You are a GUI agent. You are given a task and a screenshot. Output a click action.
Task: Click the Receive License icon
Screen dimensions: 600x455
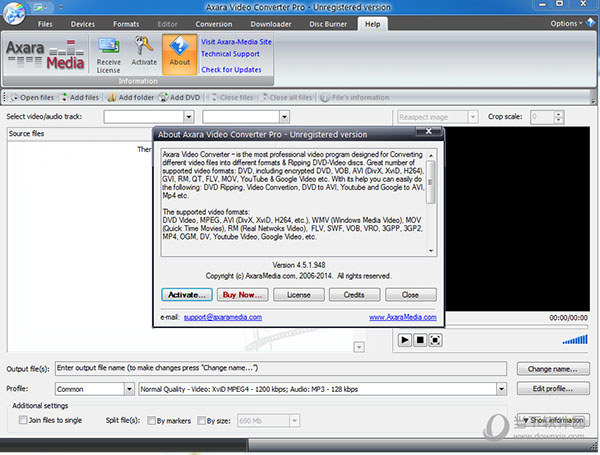(108, 55)
